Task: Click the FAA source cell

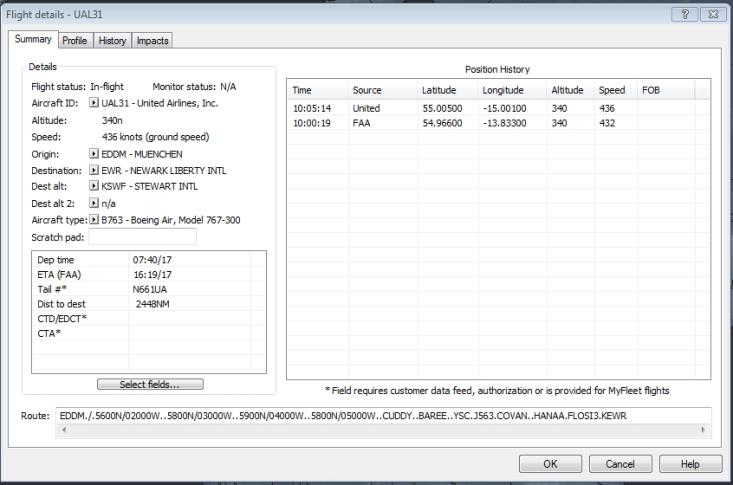Action: [361, 123]
